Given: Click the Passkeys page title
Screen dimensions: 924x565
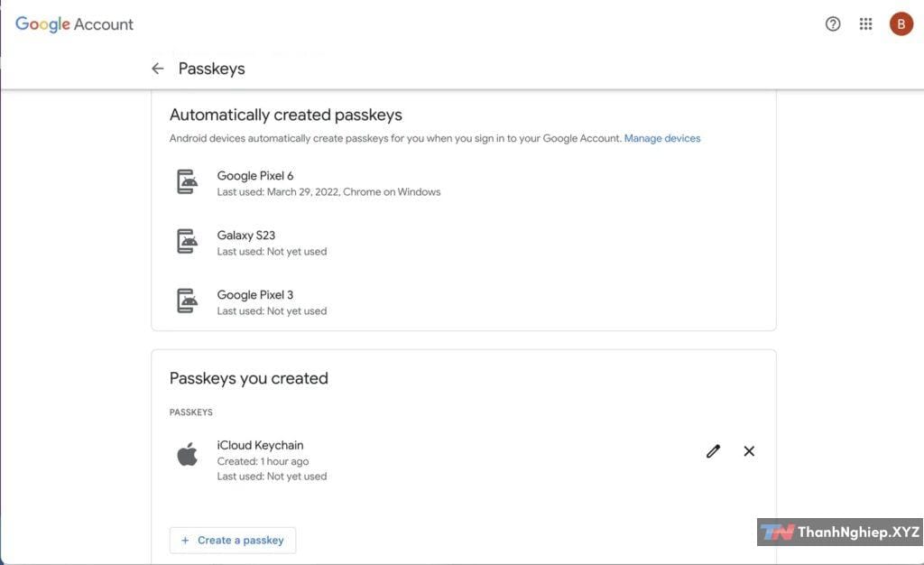Looking at the screenshot, I should pos(211,69).
